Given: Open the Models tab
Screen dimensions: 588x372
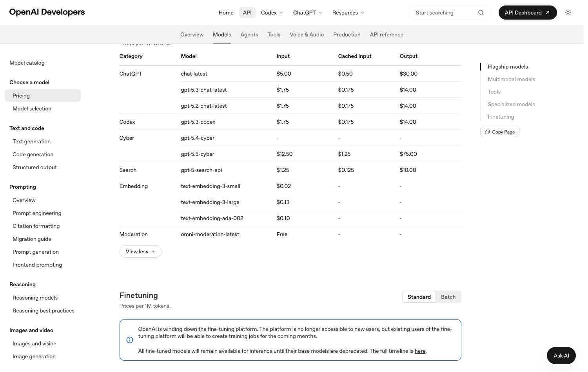Looking at the screenshot, I should (x=222, y=34).
